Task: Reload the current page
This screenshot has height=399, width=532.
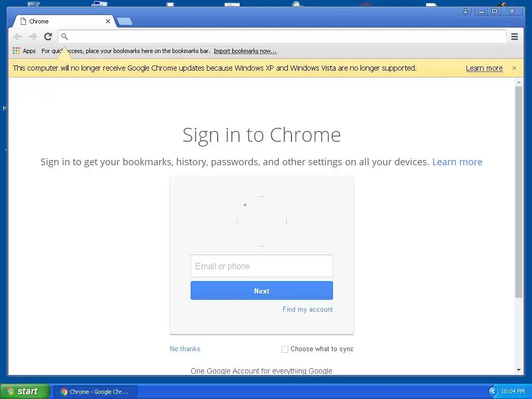Action: (48, 36)
